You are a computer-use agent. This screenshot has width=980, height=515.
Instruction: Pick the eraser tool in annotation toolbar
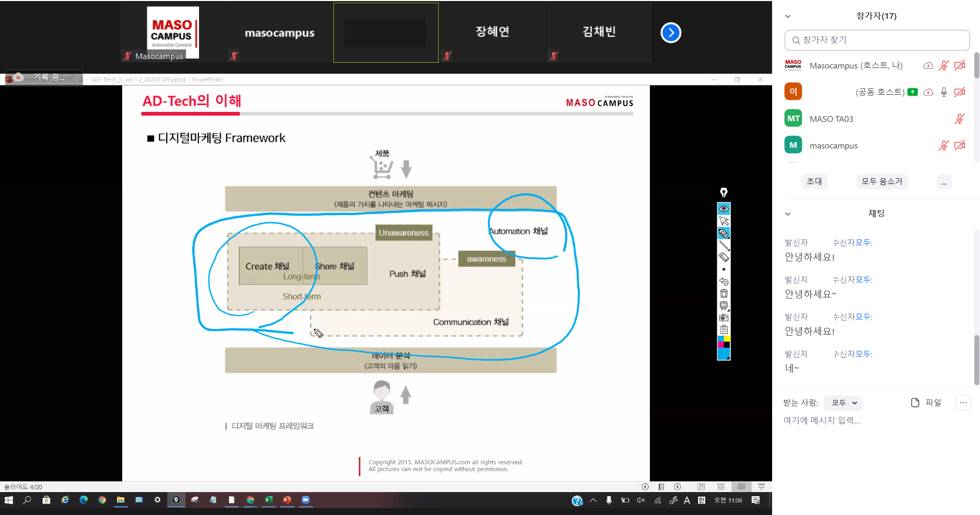click(724, 257)
